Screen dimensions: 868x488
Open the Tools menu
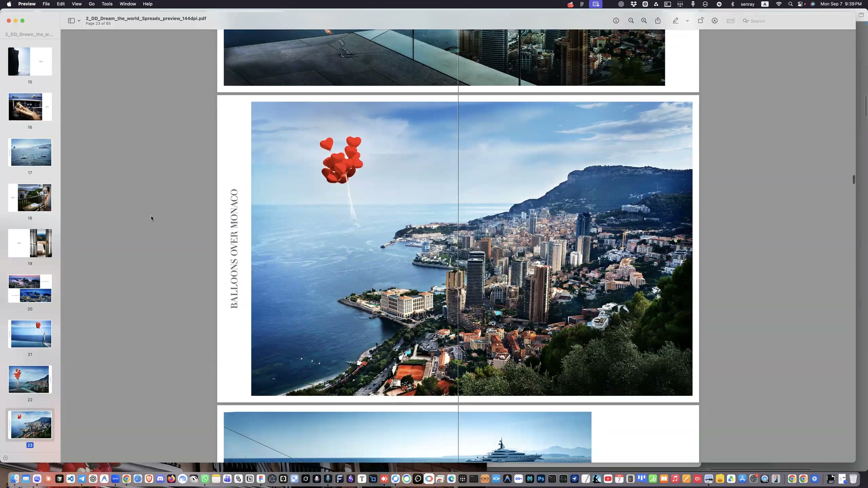coord(107,4)
